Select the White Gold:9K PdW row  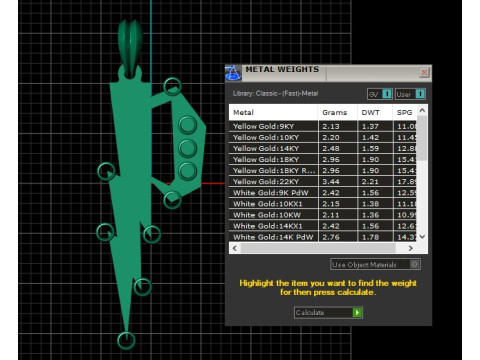(323, 193)
